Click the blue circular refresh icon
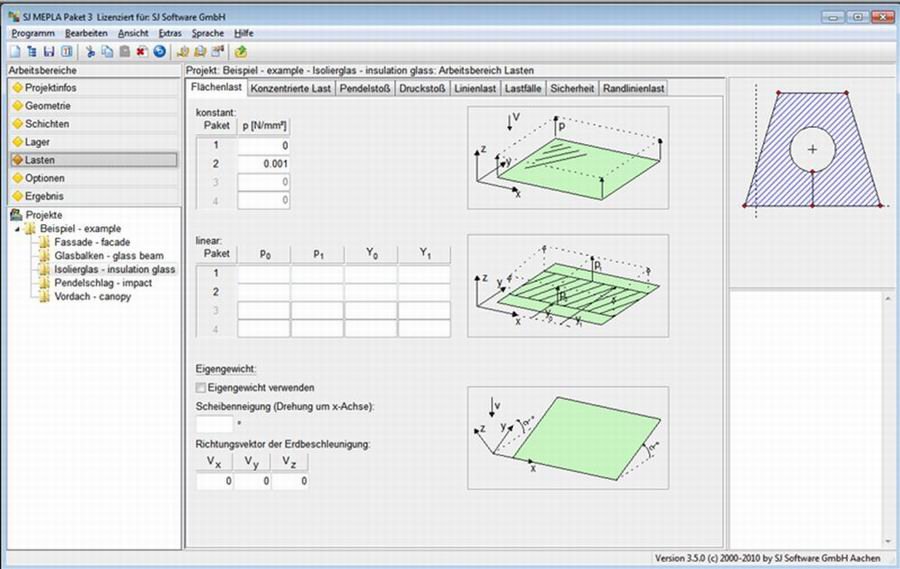 160,52
